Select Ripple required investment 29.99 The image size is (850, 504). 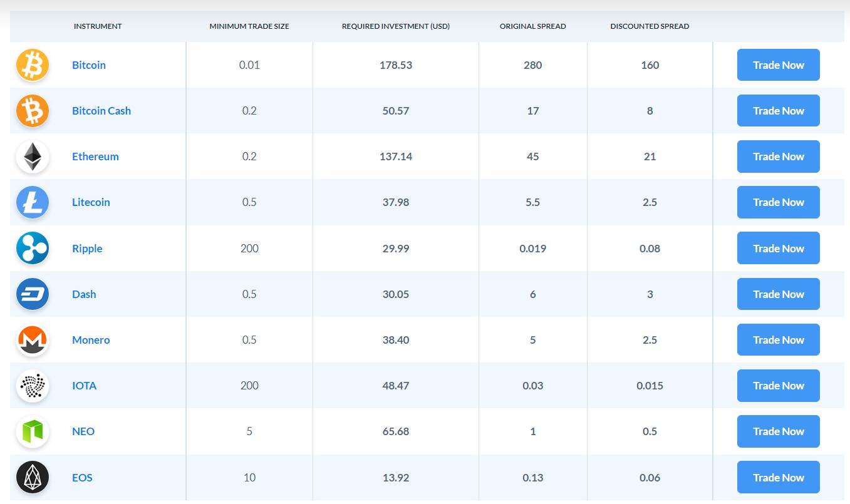click(x=396, y=249)
